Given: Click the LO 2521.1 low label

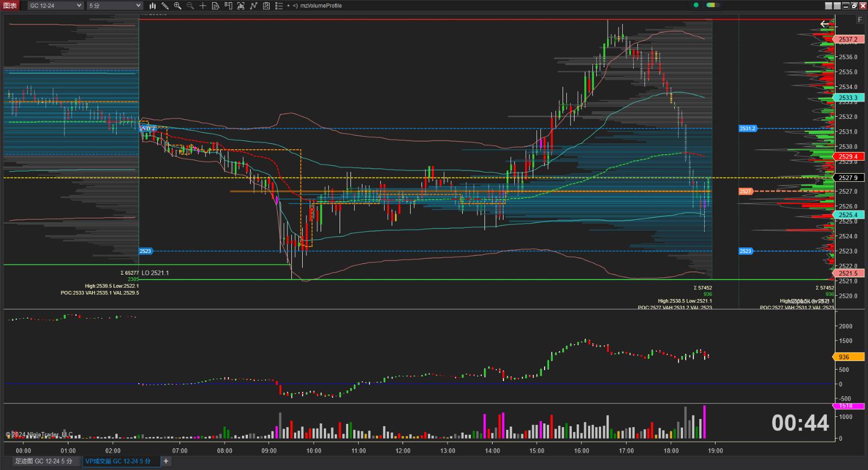Looking at the screenshot, I should pyautogui.click(x=155, y=273).
